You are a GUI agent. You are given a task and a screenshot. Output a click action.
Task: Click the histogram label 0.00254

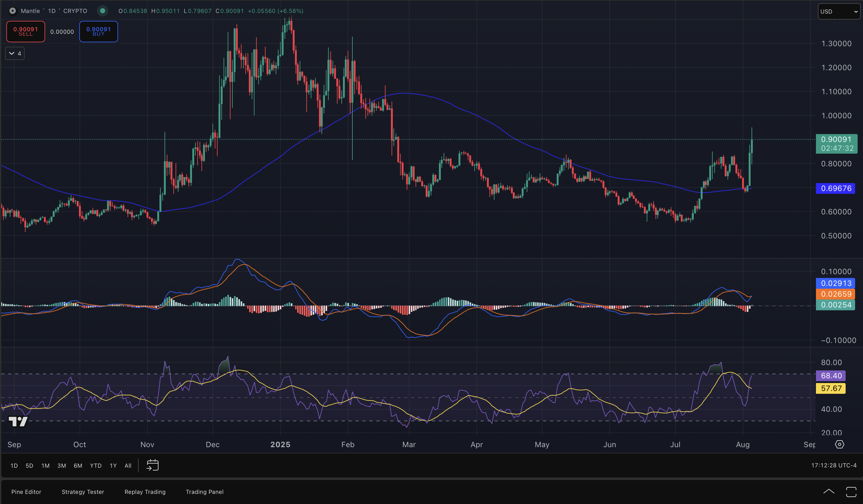tap(836, 305)
